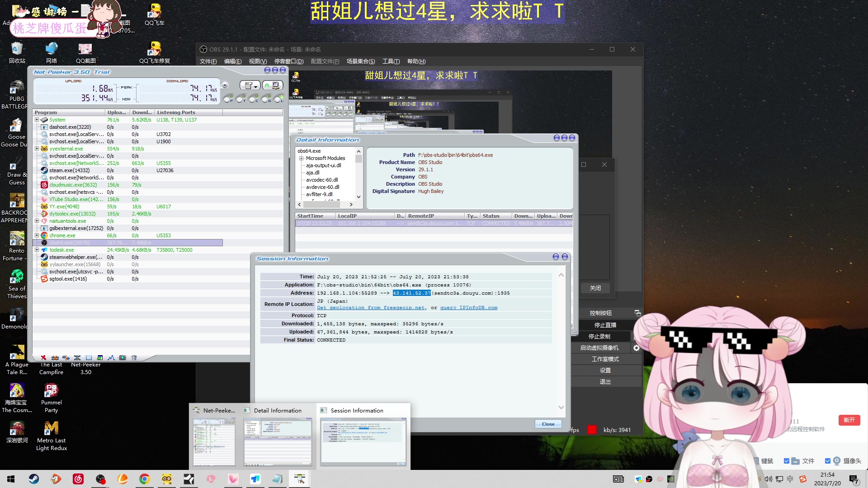Click the Session Information taskbar thumbnail preview

[363, 441]
